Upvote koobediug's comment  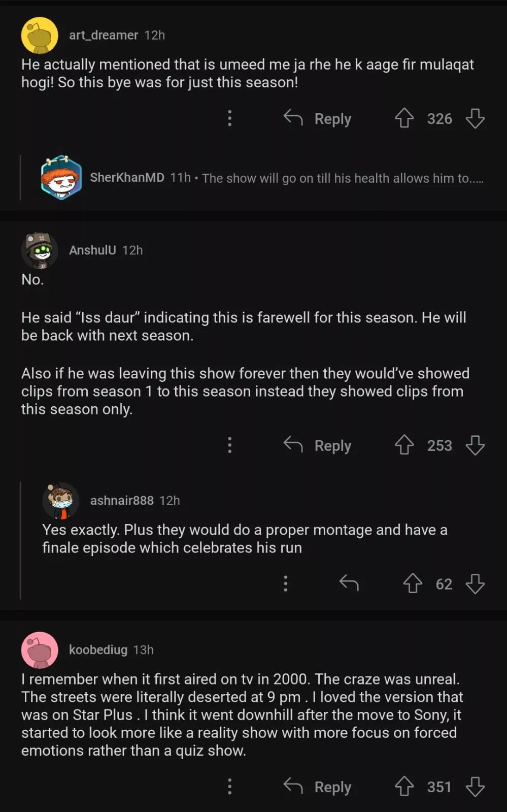[404, 787]
